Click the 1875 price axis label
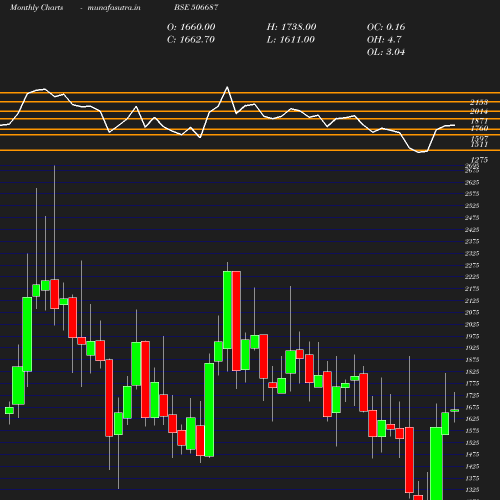 (x=472, y=360)
